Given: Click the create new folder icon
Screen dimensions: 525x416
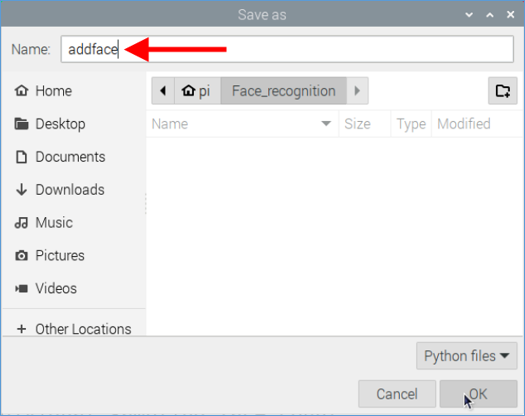Looking at the screenshot, I should click(x=503, y=91).
